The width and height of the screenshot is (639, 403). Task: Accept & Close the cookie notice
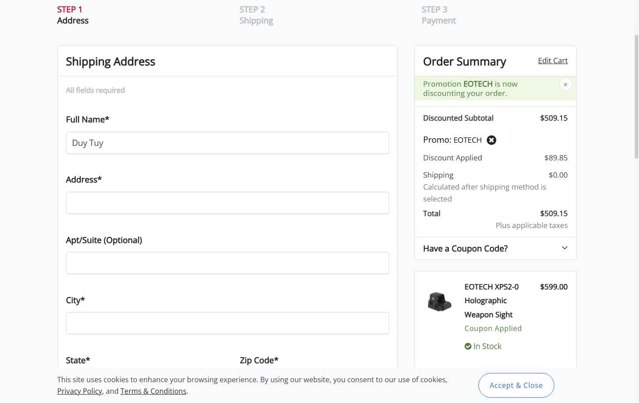[x=516, y=385]
